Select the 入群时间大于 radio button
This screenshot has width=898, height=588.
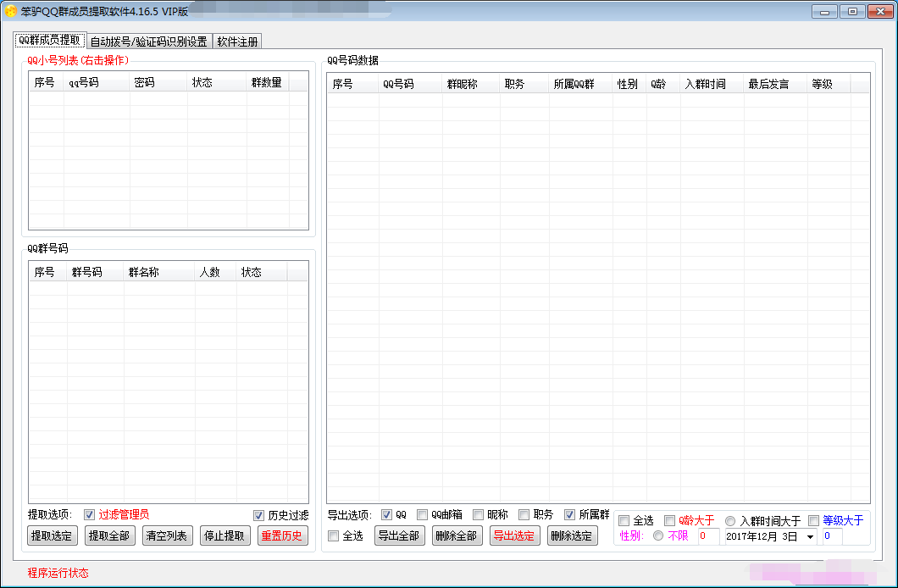coord(730,521)
